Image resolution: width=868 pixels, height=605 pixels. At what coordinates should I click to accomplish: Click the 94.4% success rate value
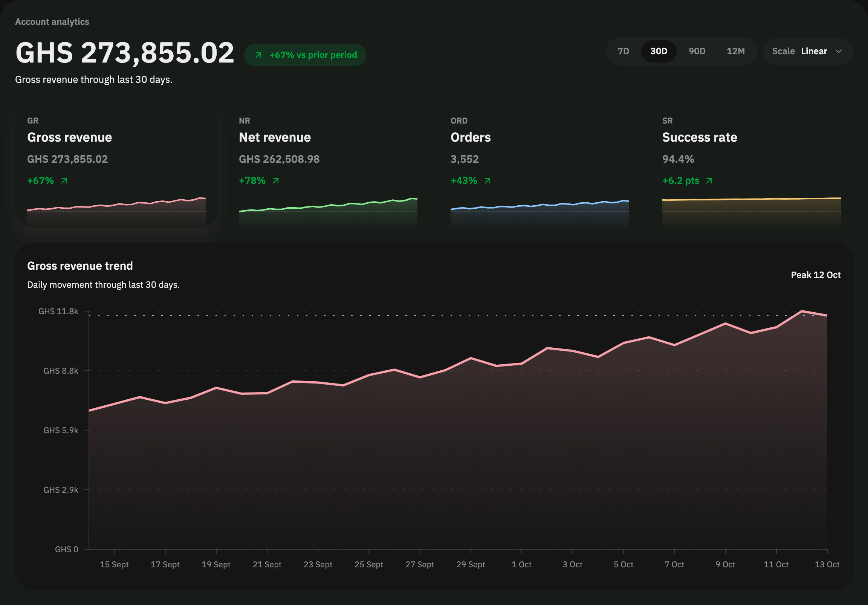click(678, 159)
